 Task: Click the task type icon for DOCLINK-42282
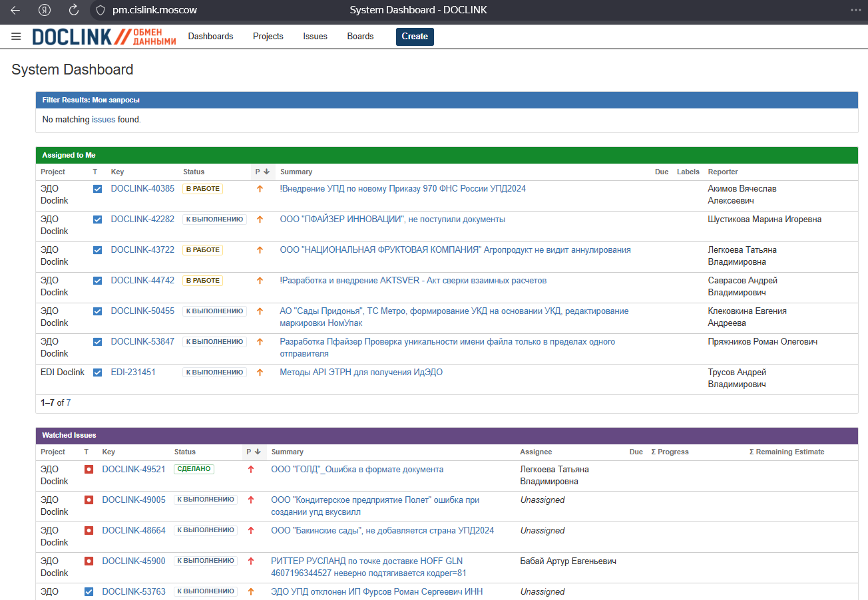tap(98, 220)
